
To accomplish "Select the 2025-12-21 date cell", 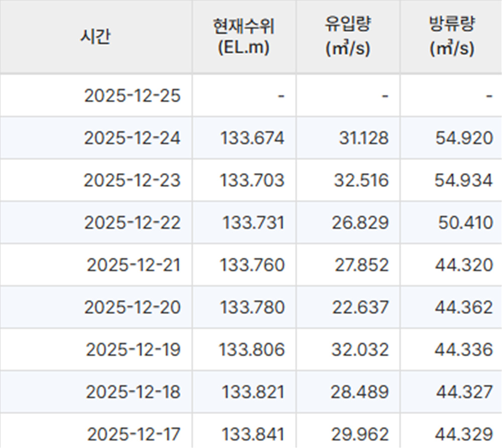I will point(134,264).
